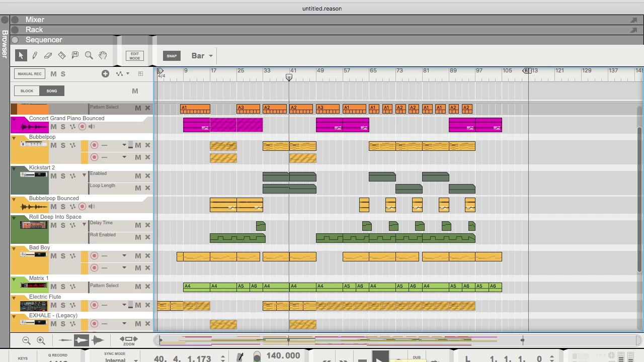Switch to Song view
Screen dimensions: 644x362
52,91
